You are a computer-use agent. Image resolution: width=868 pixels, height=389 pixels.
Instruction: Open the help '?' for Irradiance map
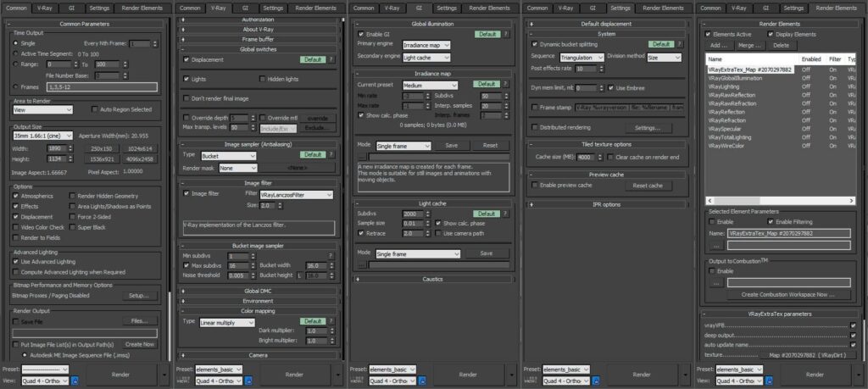click(x=506, y=84)
